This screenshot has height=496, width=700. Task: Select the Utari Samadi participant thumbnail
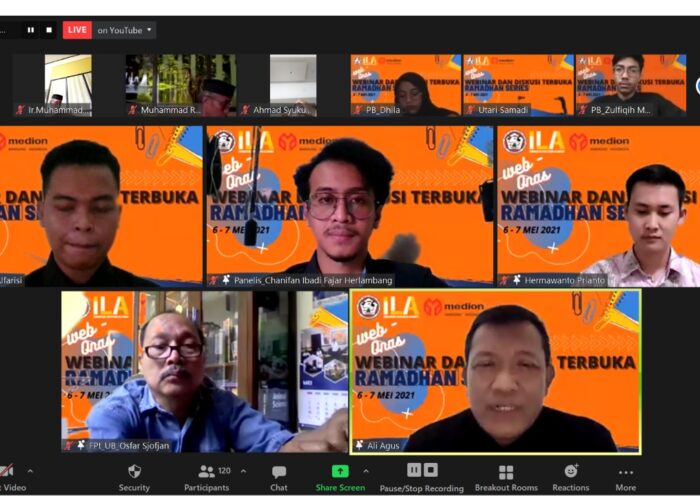pos(517,84)
